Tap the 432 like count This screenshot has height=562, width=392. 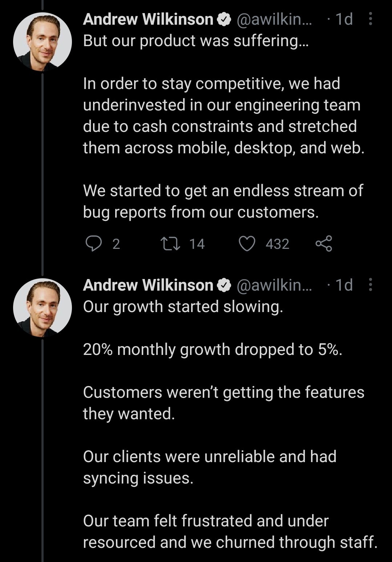(x=277, y=244)
